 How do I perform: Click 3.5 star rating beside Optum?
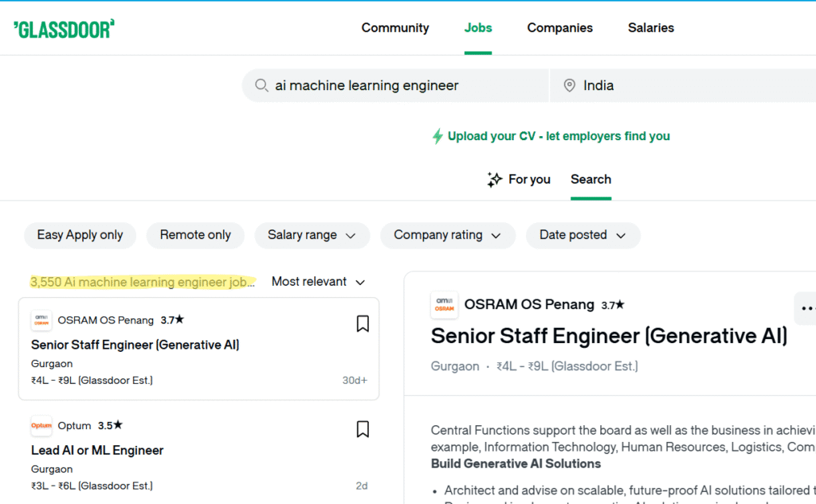point(110,425)
